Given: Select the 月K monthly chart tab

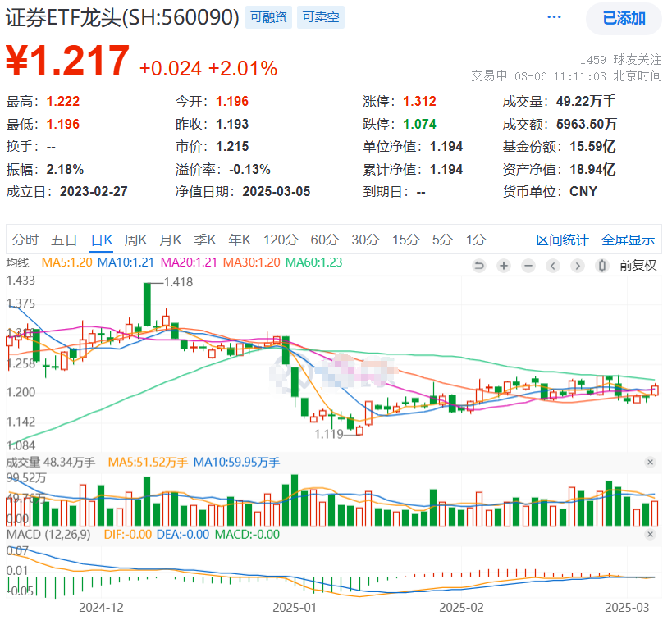Looking at the screenshot, I should point(170,240).
